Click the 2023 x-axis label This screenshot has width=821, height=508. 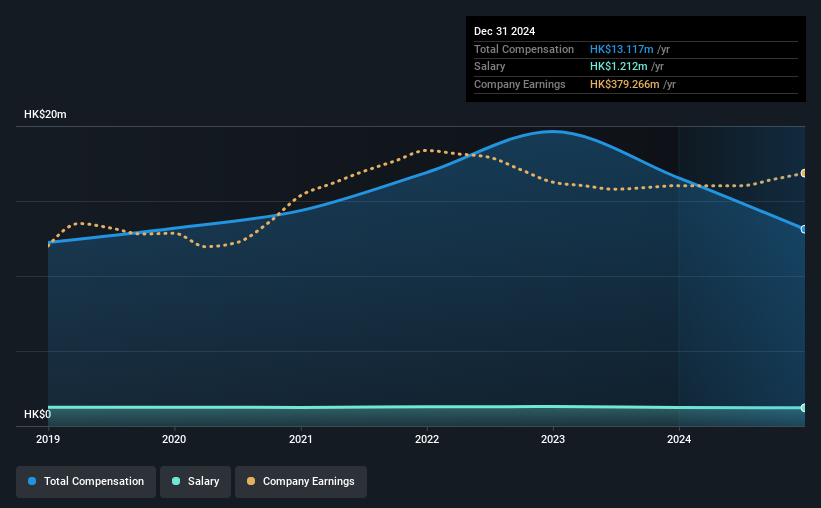pos(553,439)
